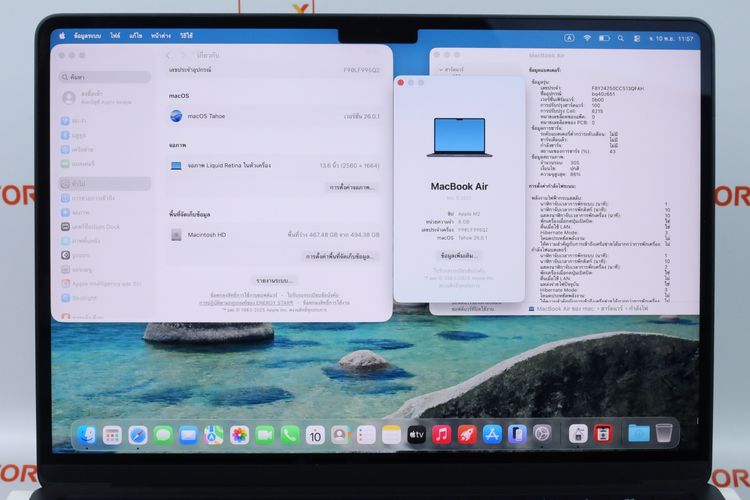The height and width of the screenshot is (500, 750).
Task: Open Photos from the Dock
Action: click(x=239, y=435)
